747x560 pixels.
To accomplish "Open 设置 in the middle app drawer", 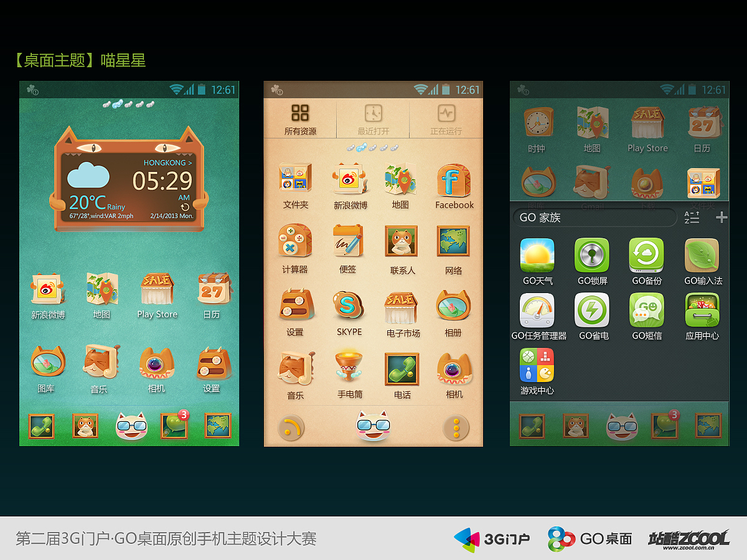I will click(295, 305).
